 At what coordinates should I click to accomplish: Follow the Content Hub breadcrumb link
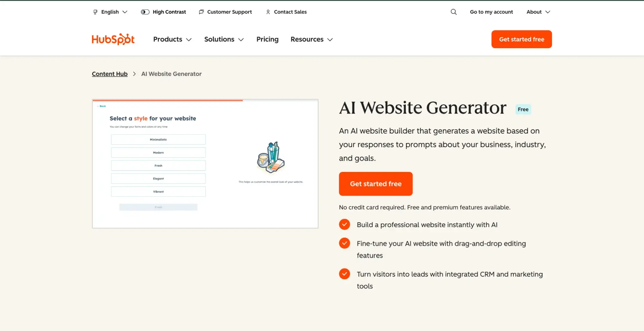pyautogui.click(x=110, y=74)
